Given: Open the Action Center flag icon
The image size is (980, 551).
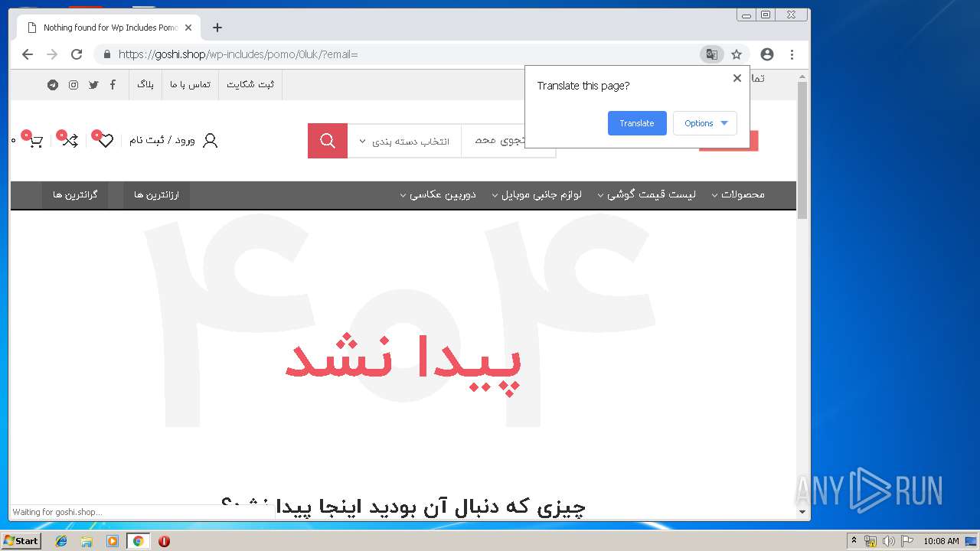Looking at the screenshot, I should pos(907,541).
